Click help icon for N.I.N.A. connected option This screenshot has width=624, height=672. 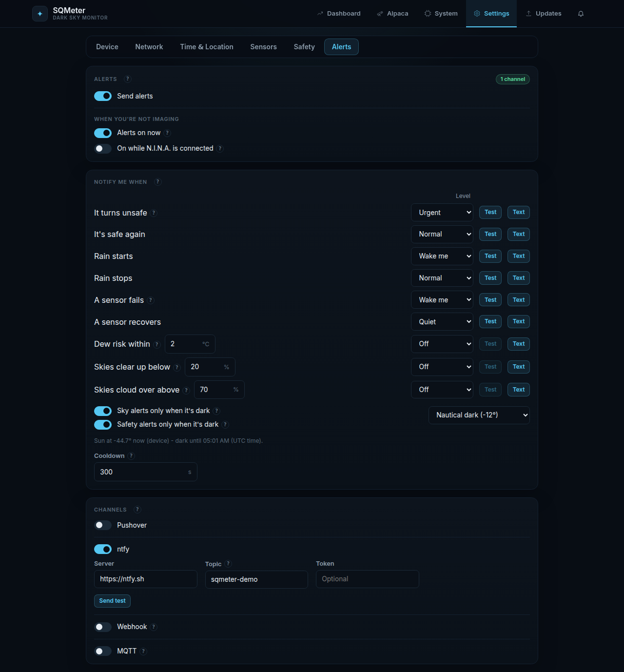[x=220, y=149]
